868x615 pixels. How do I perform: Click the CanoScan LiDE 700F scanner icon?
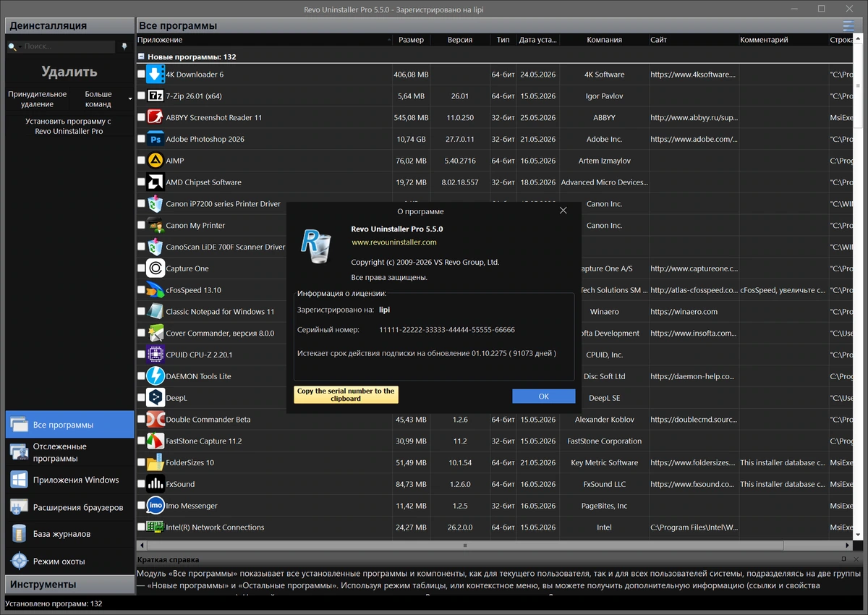click(x=156, y=247)
